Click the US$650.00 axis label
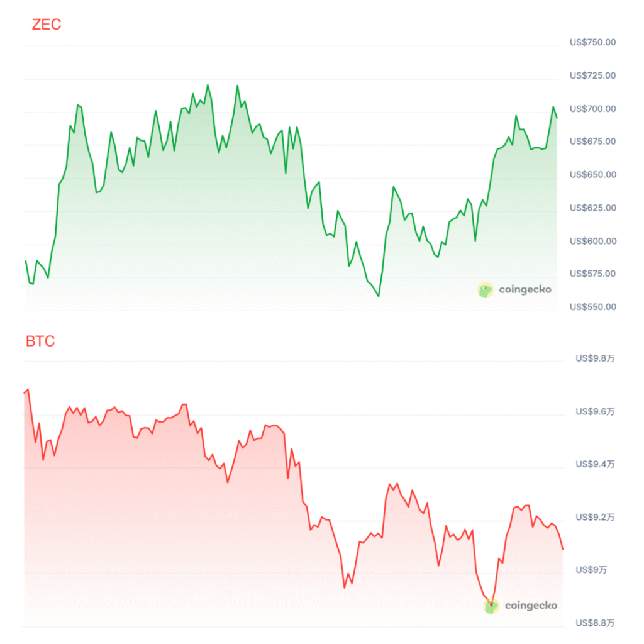644x644 pixels. pos(592,174)
